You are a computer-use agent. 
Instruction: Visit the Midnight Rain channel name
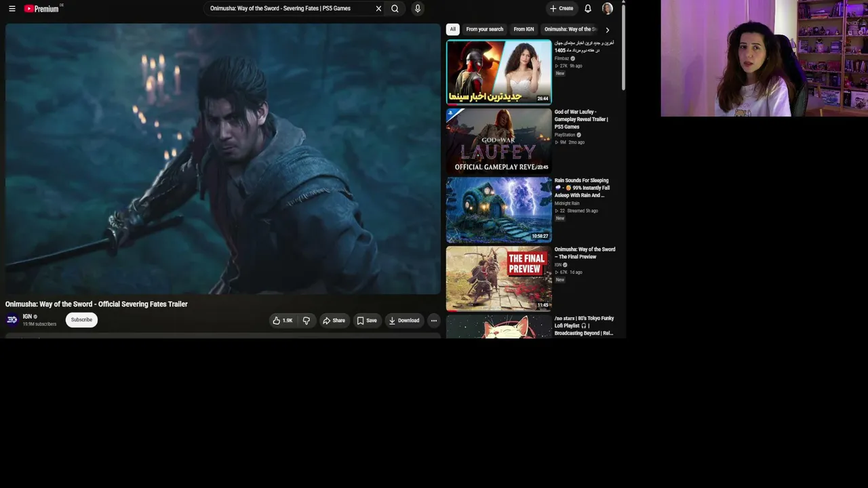point(567,203)
